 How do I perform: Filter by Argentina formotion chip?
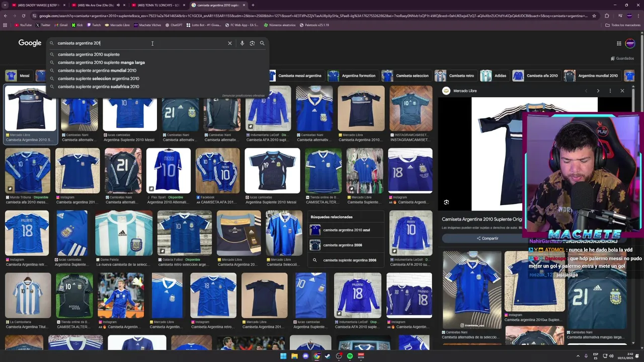point(352,75)
